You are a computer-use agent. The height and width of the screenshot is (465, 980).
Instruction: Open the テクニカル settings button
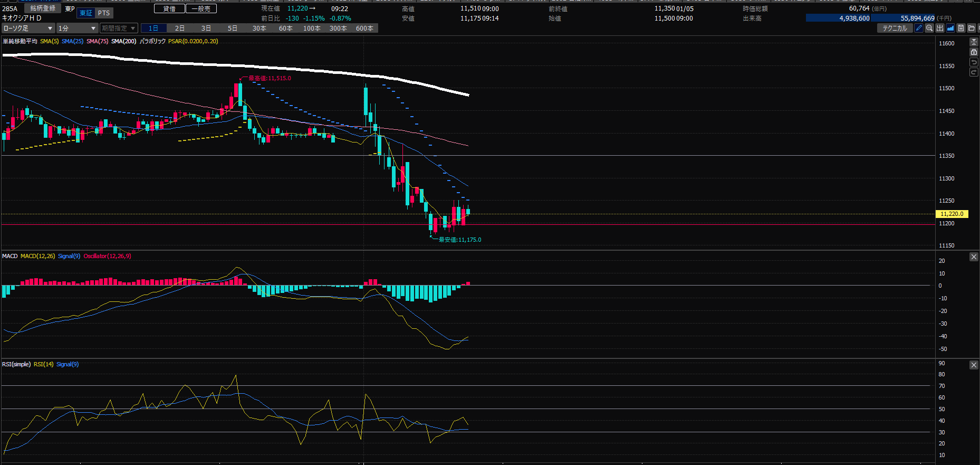pos(895,29)
